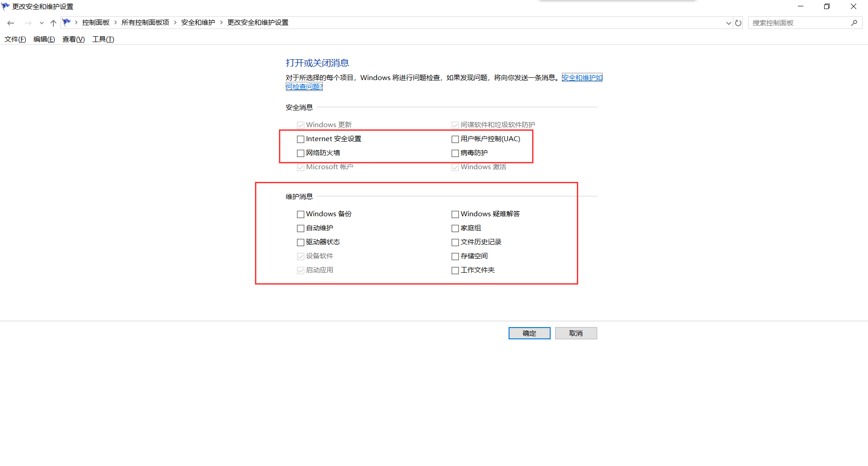This screenshot has height=466, width=868.
Task: Enable the Internet 安全设置 checkbox
Action: click(x=301, y=139)
